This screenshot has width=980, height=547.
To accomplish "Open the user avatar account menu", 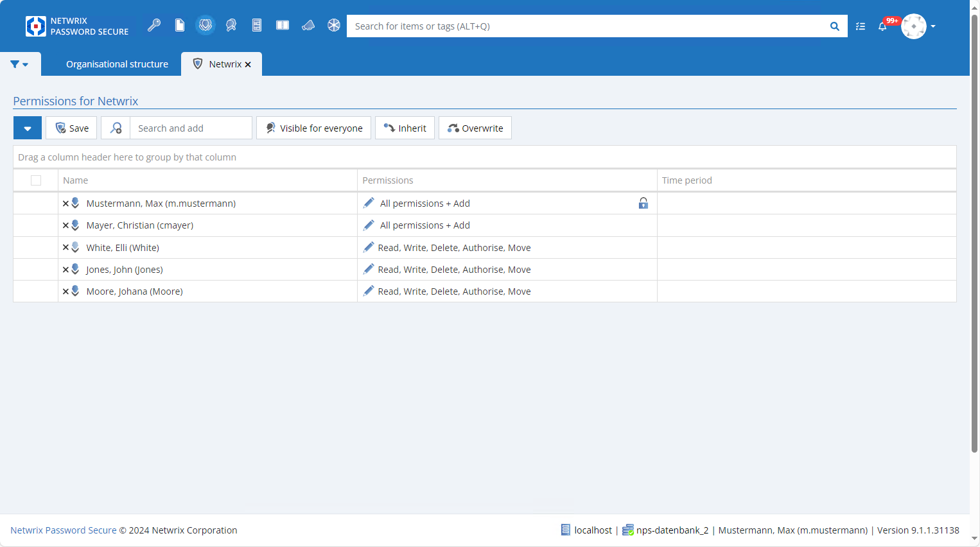I will (918, 26).
